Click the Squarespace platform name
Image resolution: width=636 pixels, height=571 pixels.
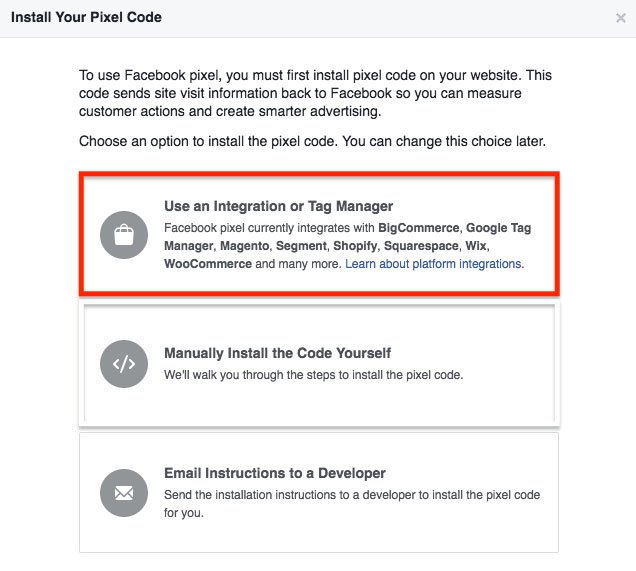tap(421, 246)
